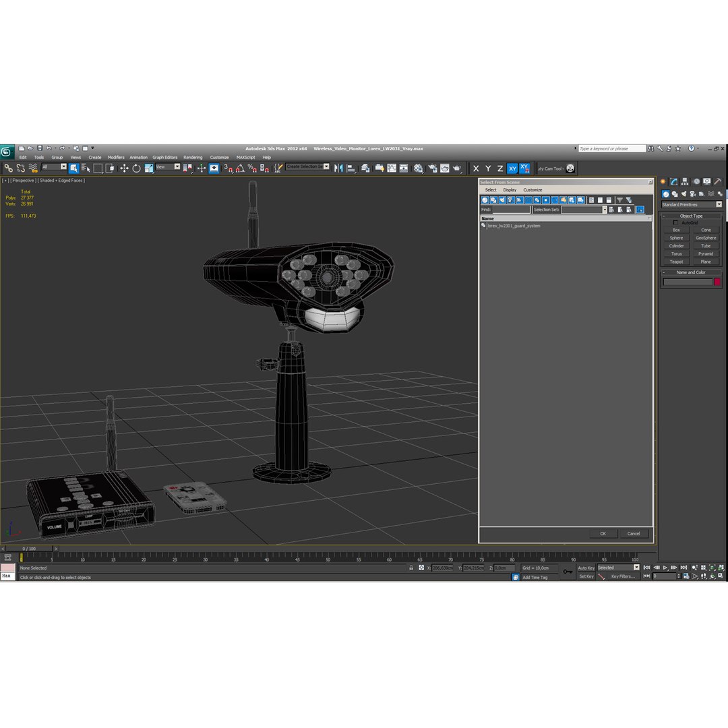
Task: Open Display menu in Select From Scene
Action: coord(510,190)
